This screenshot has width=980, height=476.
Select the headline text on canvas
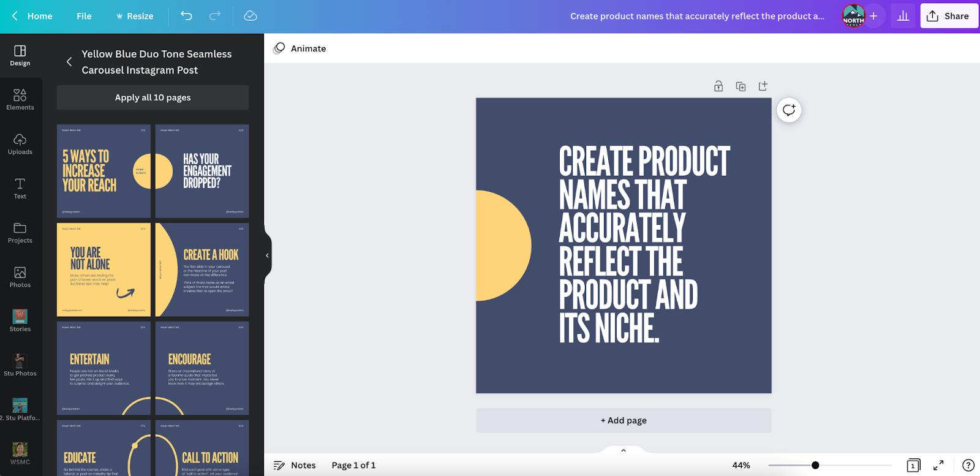(644, 244)
